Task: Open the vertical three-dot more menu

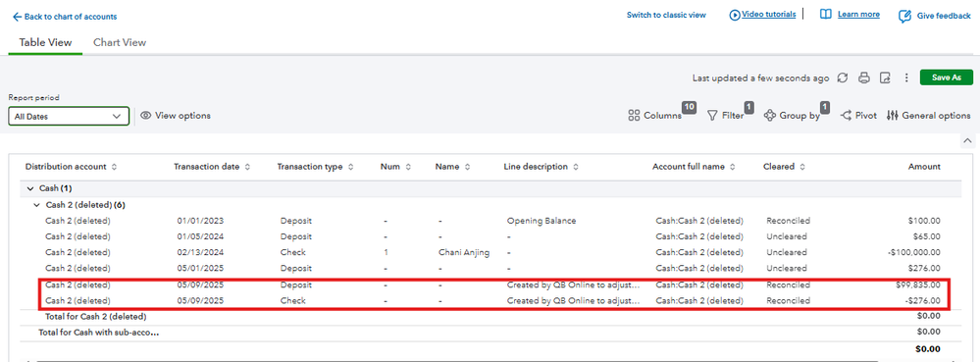Action: click(x=906, y=78)
